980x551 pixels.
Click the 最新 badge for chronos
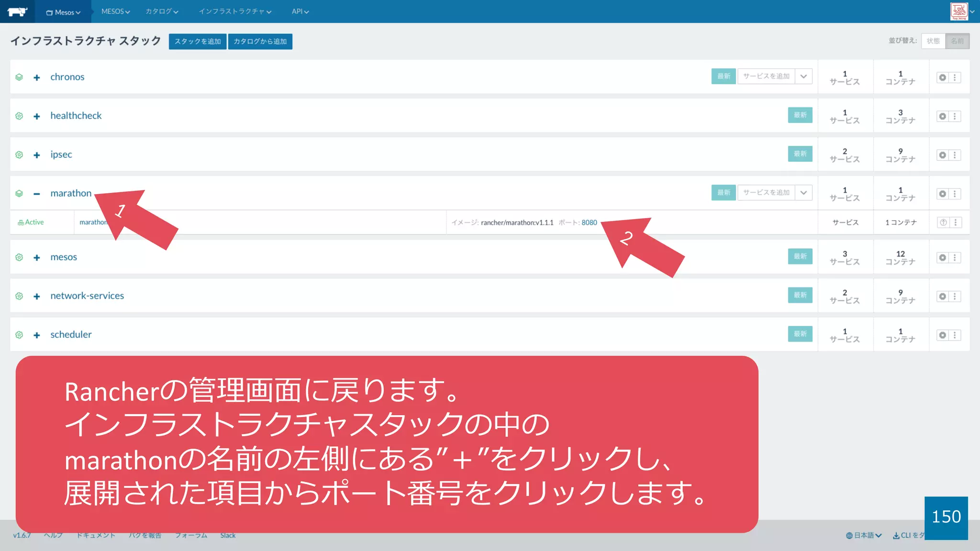[x=724, y=76]
